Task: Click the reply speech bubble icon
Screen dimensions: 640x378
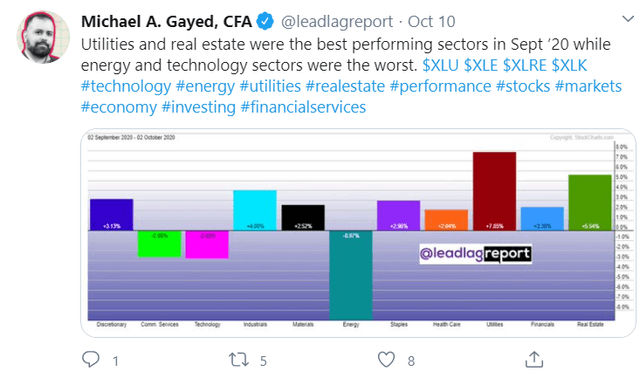Action: pyautogui.click(x=91, y=360)
